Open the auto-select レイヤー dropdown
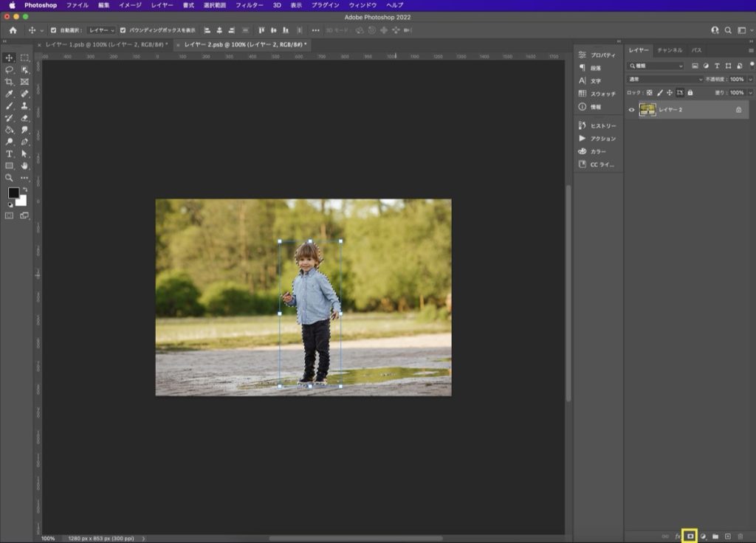This screenshot has width=756, height=543. [x=102, y=30]
